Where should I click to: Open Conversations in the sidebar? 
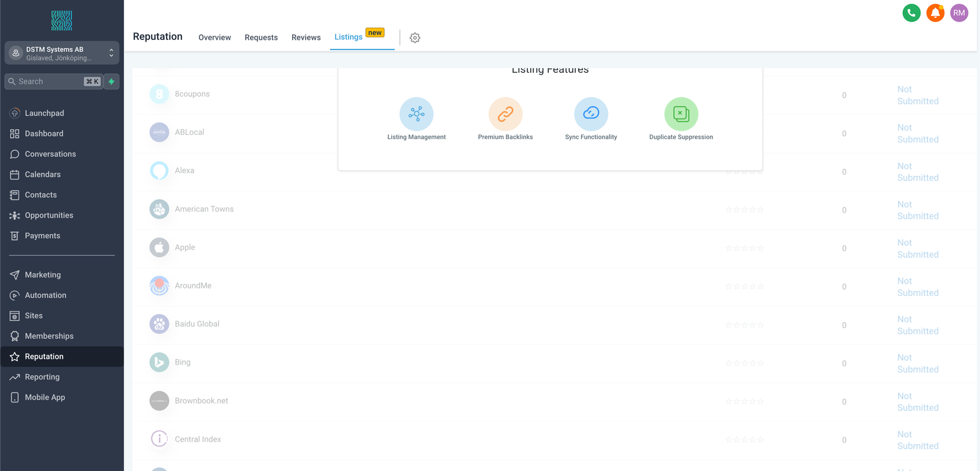pos(50,154)
